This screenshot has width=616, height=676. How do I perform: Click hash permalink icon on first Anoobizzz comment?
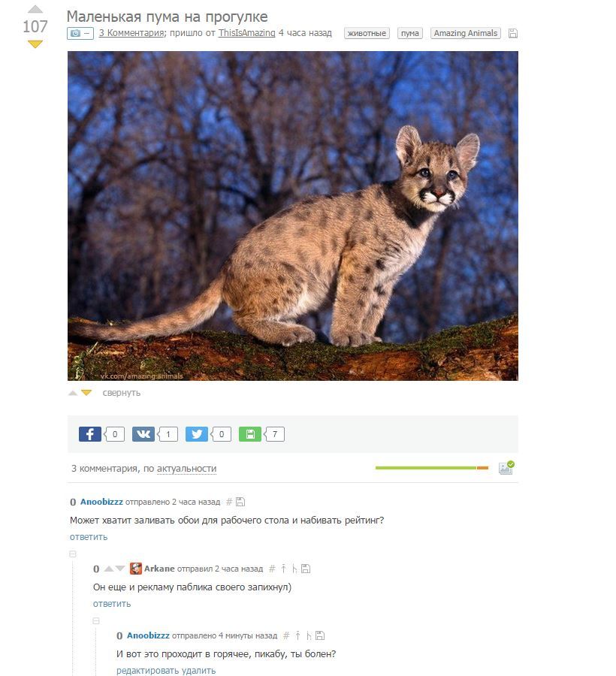pyautogui.click(x=229, y=502)
